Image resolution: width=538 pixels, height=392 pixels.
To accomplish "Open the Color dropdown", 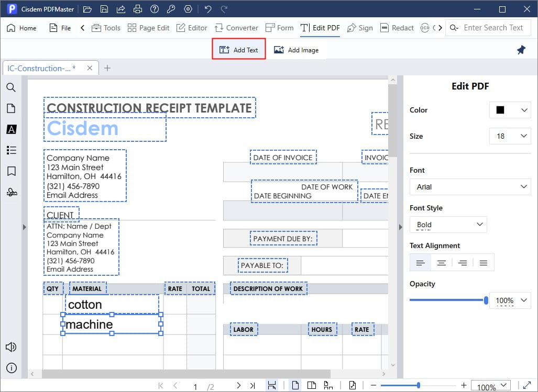I will point(510,110).
